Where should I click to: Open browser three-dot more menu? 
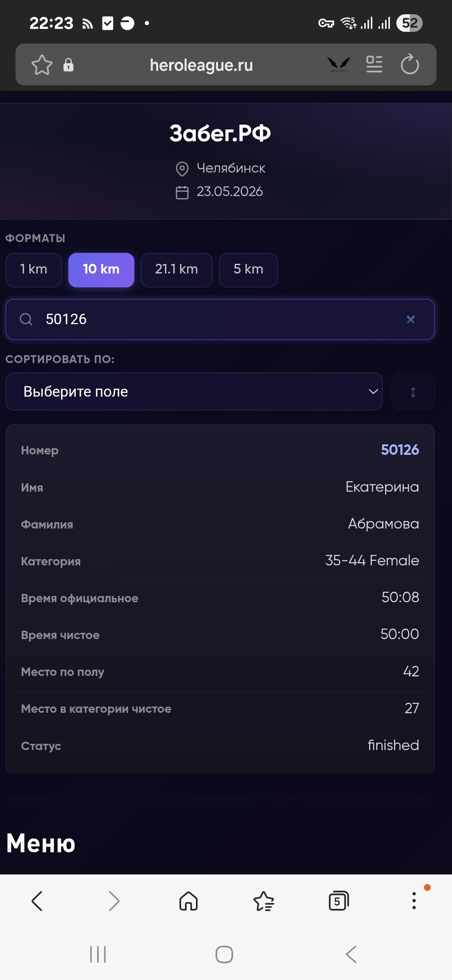(414, 901)
